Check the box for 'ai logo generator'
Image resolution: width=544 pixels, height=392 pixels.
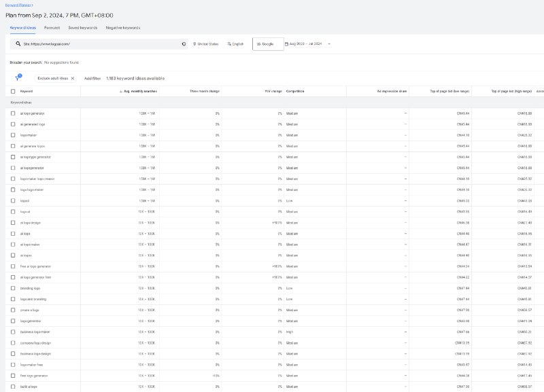(13, 113)
